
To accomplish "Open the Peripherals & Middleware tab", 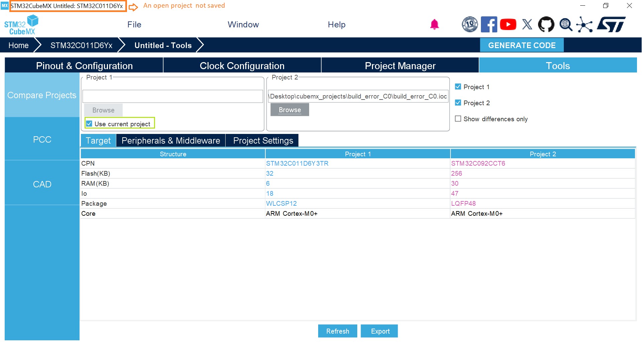I will 171,141.
